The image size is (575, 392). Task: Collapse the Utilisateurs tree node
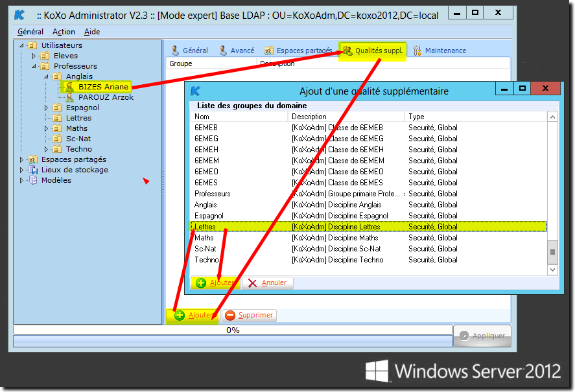(21, 45)
